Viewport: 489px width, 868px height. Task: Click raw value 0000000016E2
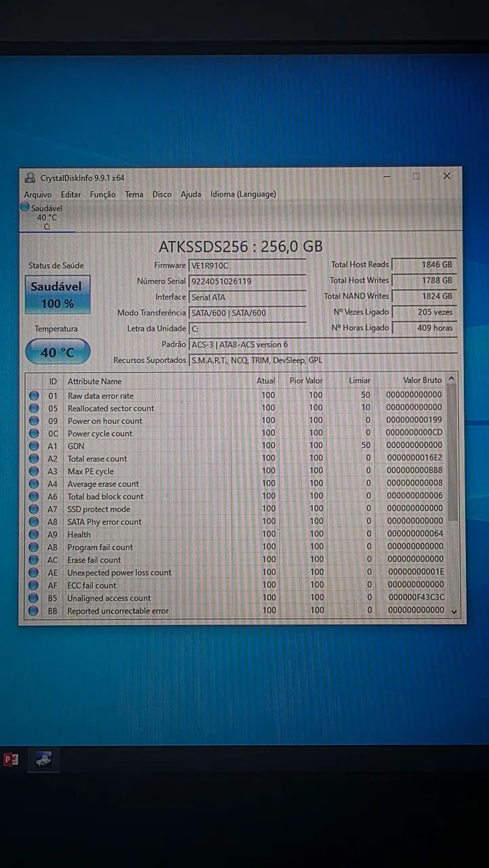tap(414, 458)
